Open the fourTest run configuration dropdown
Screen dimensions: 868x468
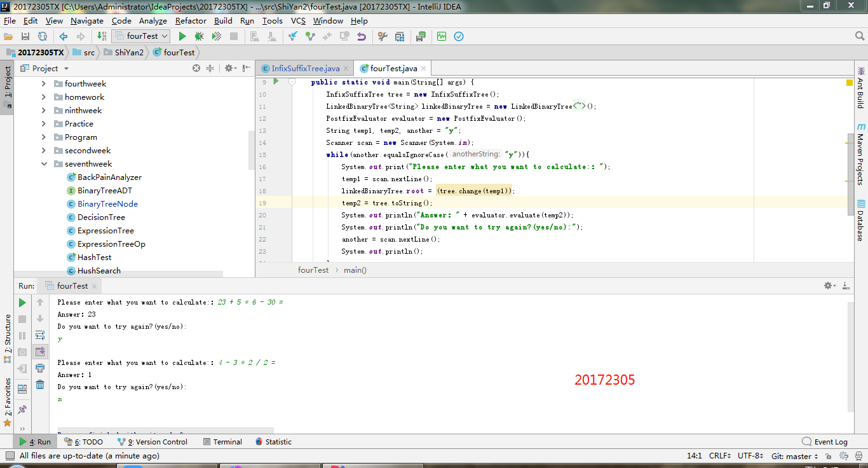(x=140, y=36)
